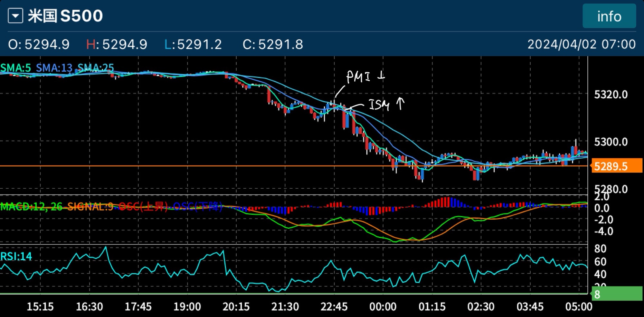Click the RSI:14 indicator label
644x317 pixels.
(x=16, y=256)
